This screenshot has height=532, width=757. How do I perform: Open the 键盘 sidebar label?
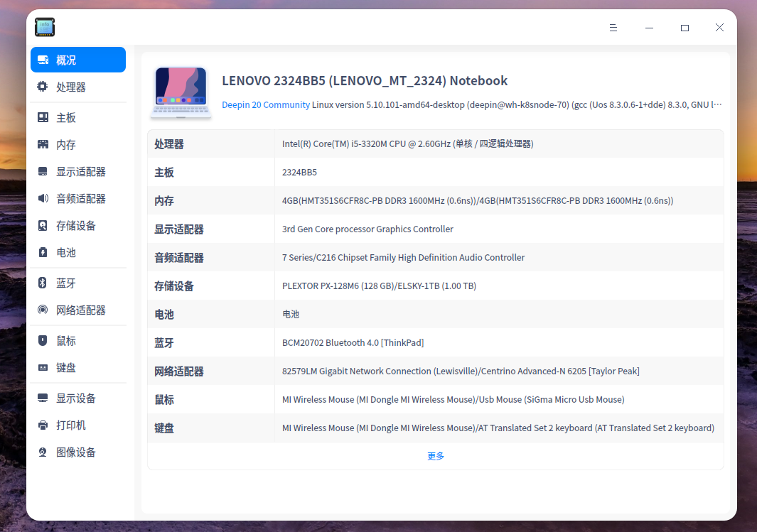pyautogui.click(x=66, y=367)
